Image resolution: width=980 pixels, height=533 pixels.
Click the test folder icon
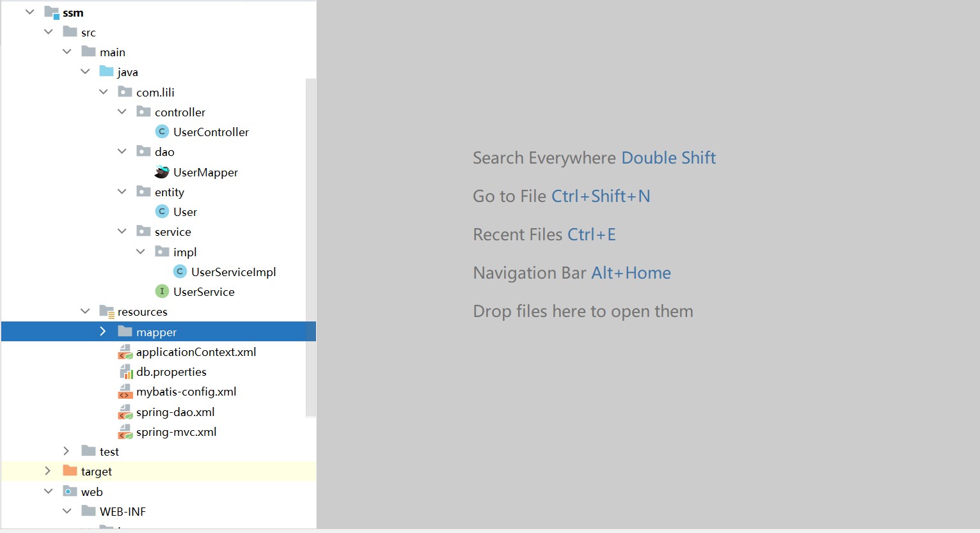[x=89, y=451]
